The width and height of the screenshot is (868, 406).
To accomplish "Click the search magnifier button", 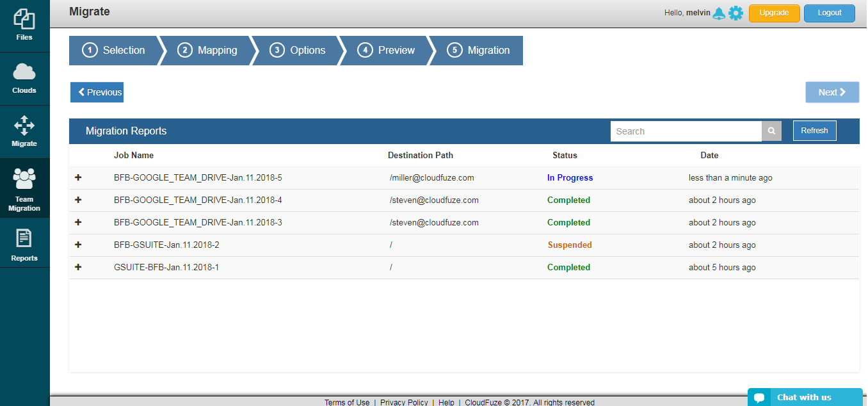I will point(771,131).
